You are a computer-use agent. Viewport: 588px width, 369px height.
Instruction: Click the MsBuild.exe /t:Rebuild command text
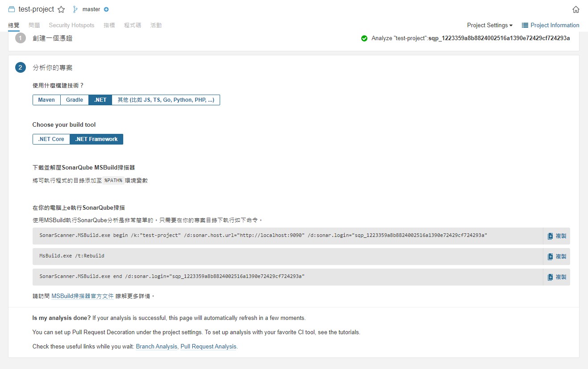(72, 256)
